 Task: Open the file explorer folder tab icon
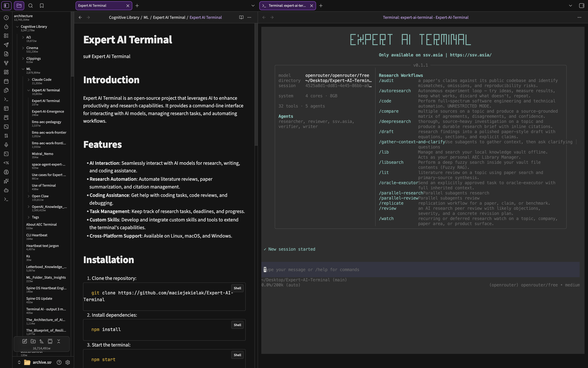(19, 6)
